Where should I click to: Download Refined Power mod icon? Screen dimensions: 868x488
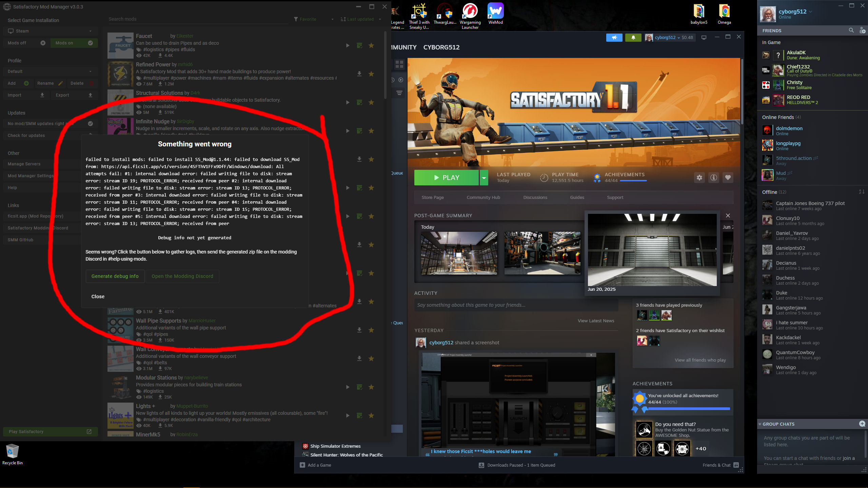(x=359, y=74)
